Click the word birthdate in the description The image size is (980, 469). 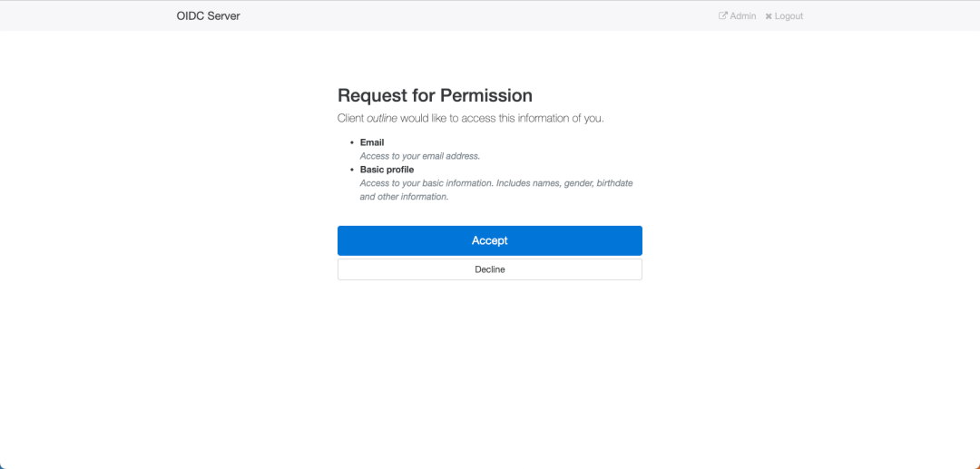pos(615,183)
